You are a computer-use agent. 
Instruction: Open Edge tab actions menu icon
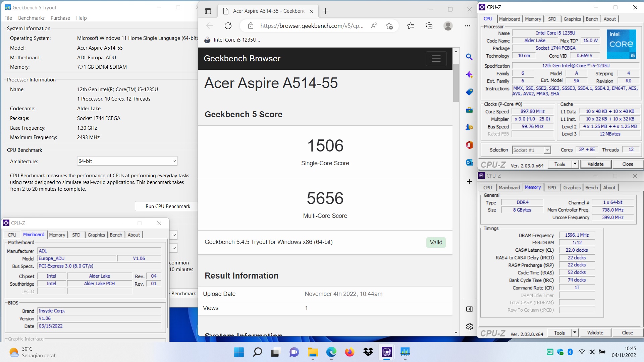click(208, 11)
